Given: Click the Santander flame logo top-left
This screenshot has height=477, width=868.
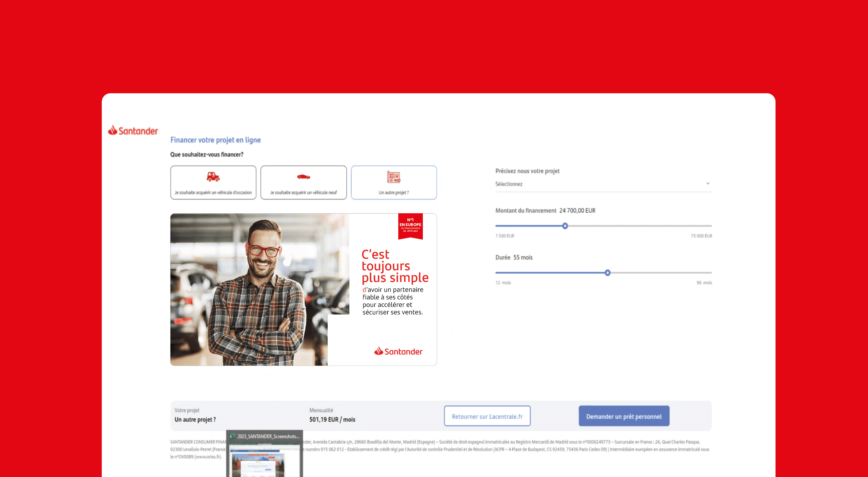Looking at the screenshot, I should tap(113, 130).
